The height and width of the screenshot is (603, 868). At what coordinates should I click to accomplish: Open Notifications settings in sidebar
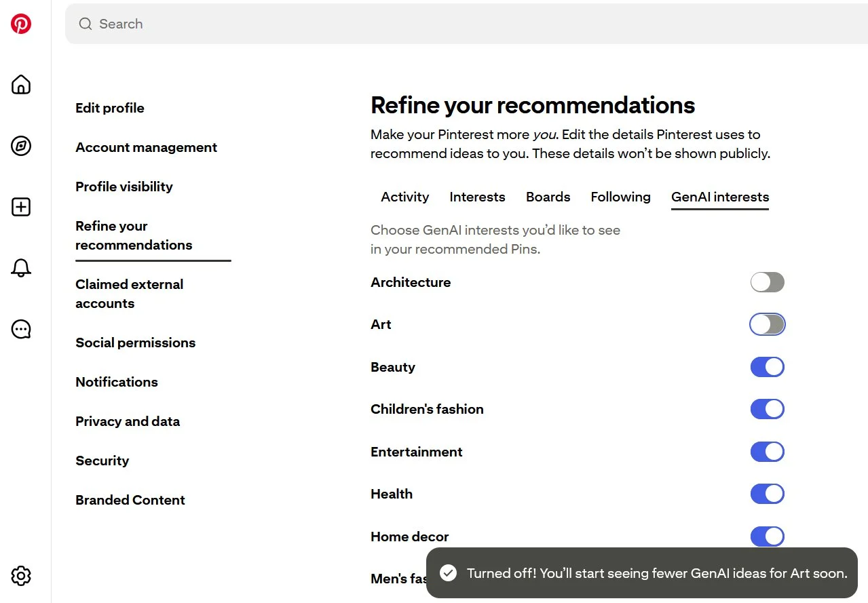(117, 382)
